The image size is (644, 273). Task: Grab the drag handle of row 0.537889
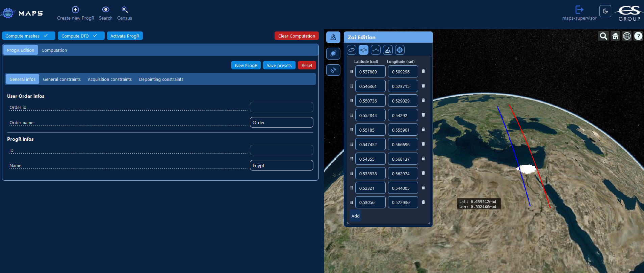pyautogui.click(x=352, y=72)
